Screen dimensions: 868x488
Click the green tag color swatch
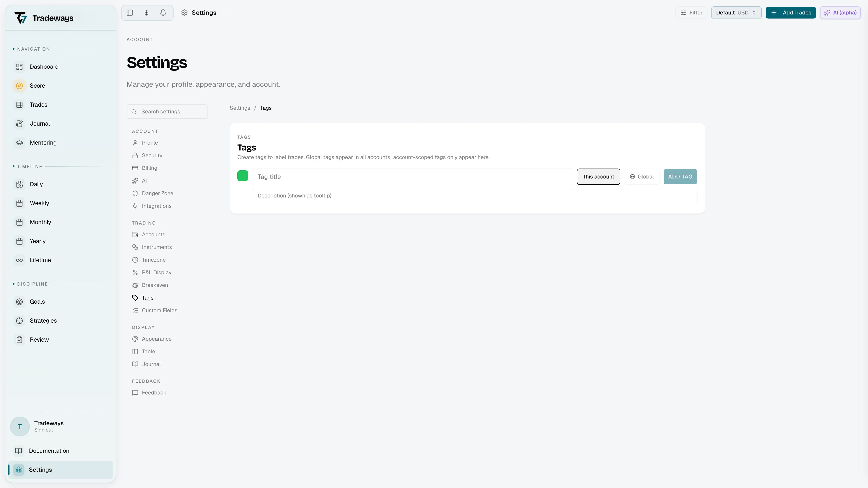tap(243, 176)
